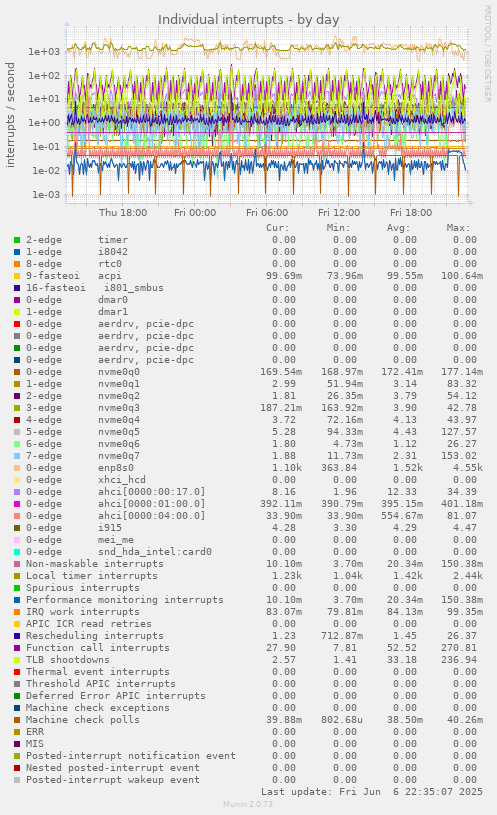Click the Thu 18:00 time axis label
This screenshot has height=815, width=497.
123,213
